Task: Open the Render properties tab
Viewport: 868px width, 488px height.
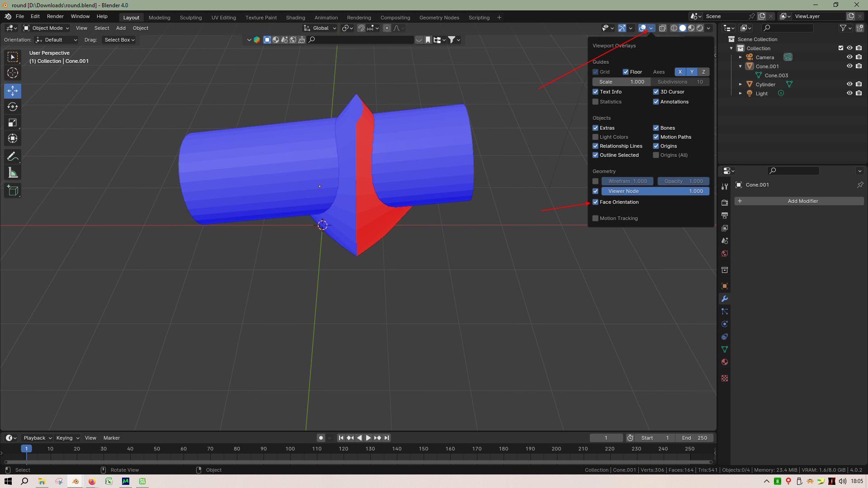Action: coord(725,203)
